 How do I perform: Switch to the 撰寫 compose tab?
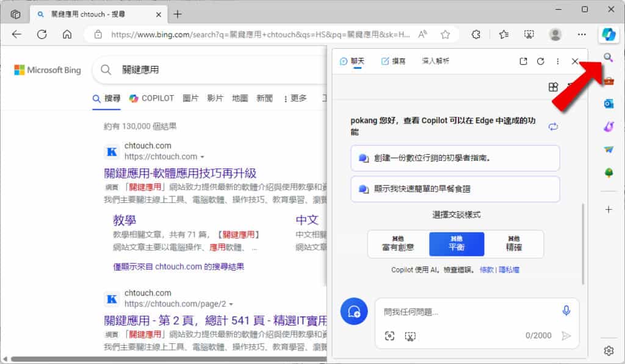pyautogui.click(x=393, y=62)
